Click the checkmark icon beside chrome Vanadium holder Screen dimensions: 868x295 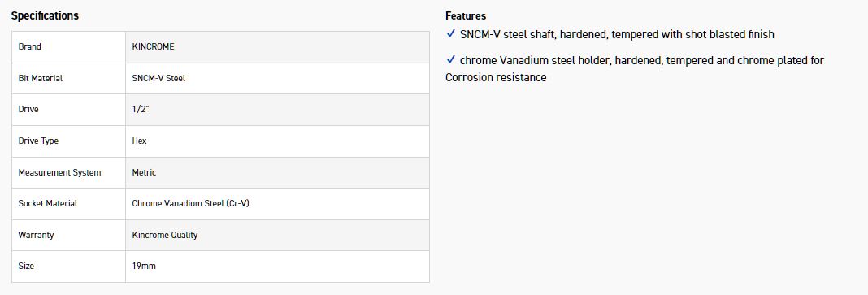coord(450,60)
